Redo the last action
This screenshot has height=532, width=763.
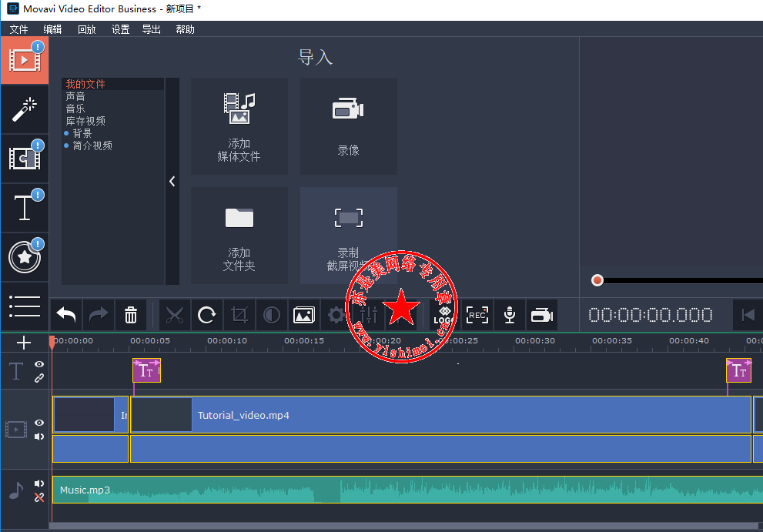99,316
